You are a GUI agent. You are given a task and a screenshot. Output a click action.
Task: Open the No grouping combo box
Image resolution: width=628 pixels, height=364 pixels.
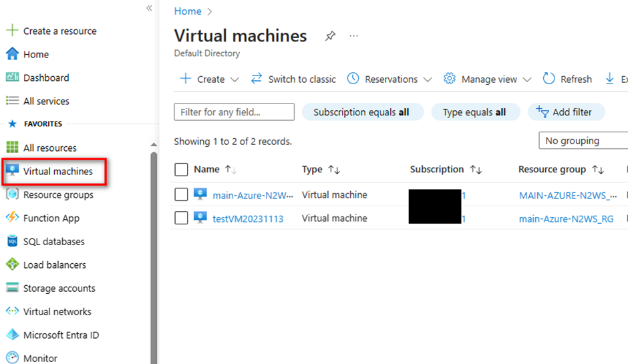pyautogui.click(x=583, y=140)
